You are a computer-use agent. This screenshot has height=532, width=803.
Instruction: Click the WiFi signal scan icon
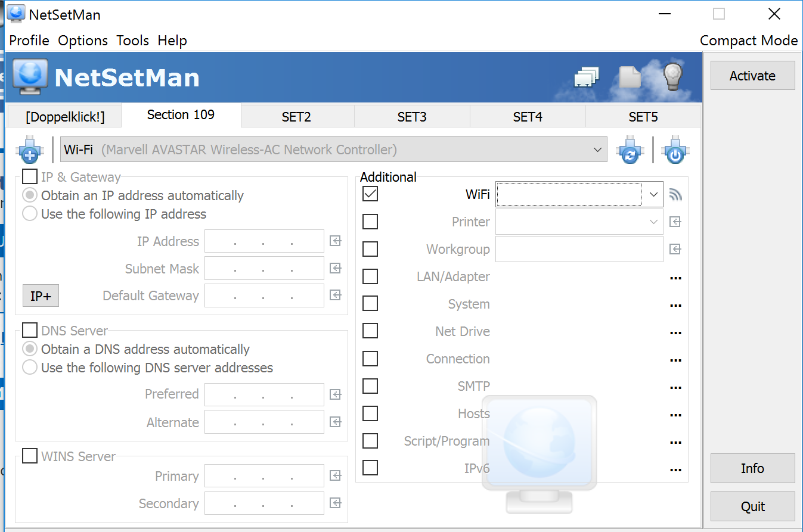coord(675,194)
